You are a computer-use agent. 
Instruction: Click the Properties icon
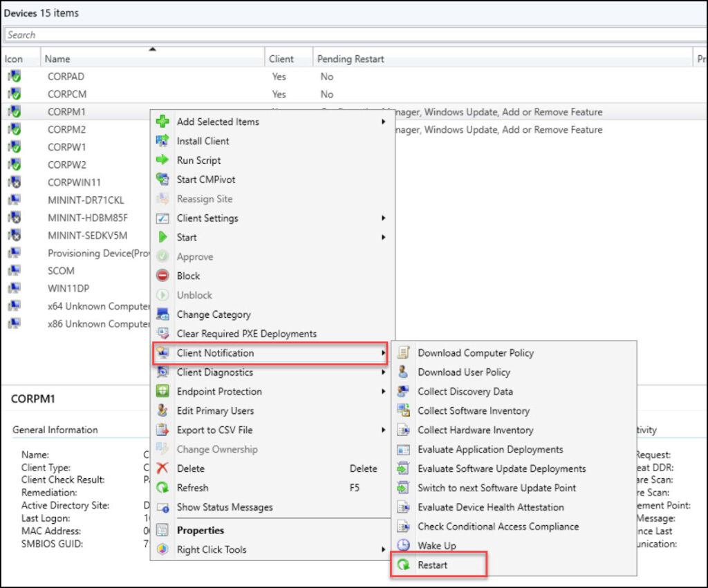pyautogui.click(x=162, y=530)
